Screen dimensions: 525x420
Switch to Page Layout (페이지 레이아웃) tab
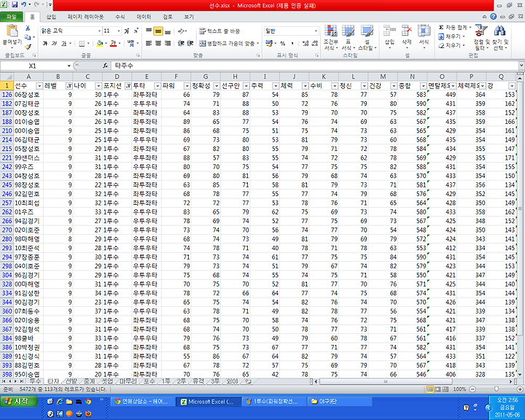85,17
